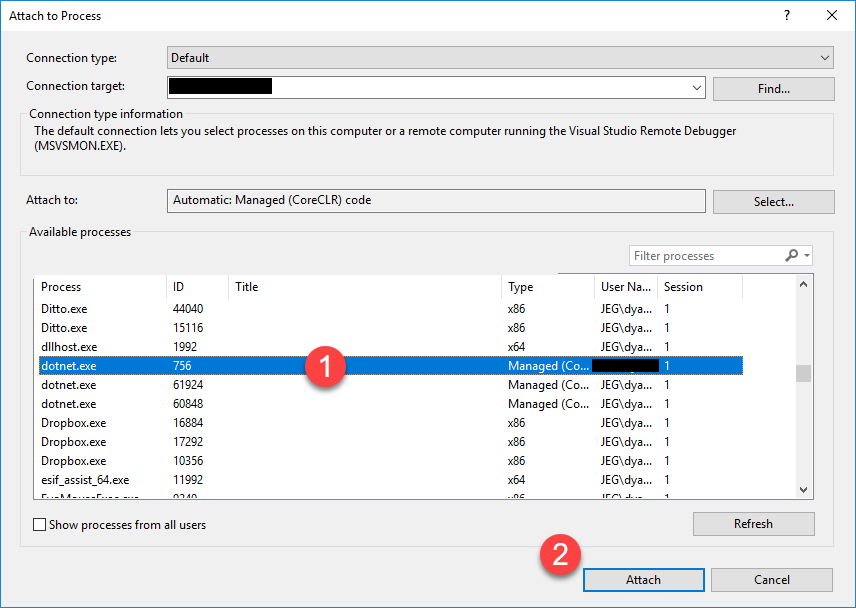This screenshot has width=856, height=608.
Task: Enable Show processes from all users
Action: click(x=40, y=524)
